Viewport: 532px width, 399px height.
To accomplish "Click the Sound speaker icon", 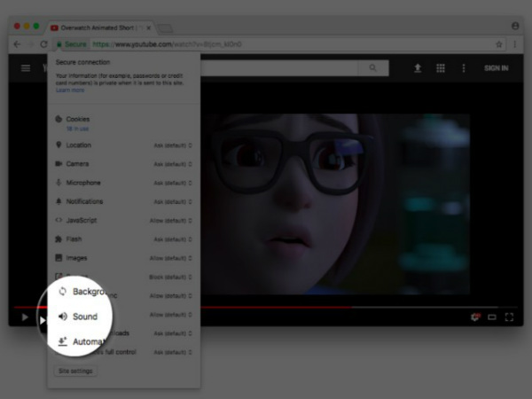I will pos(63,316).
